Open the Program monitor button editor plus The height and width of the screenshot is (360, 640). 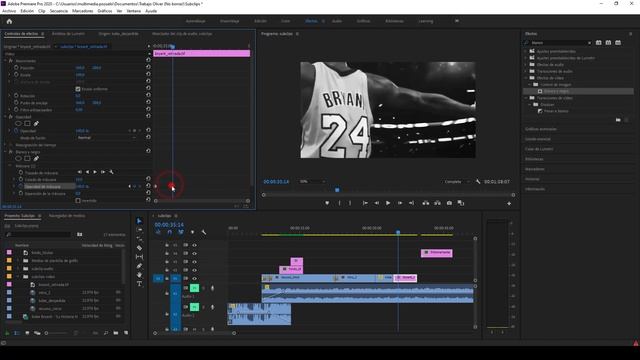[509, 203]
